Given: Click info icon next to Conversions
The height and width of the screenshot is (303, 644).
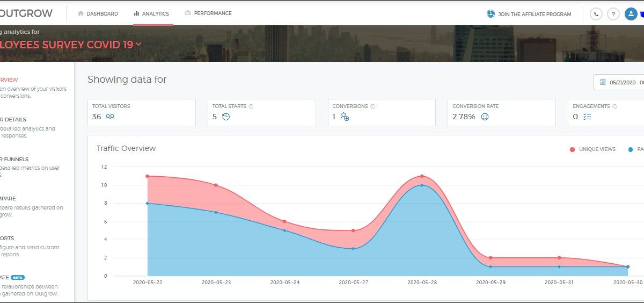Looking at the screenshot, I should click(372, 106).
